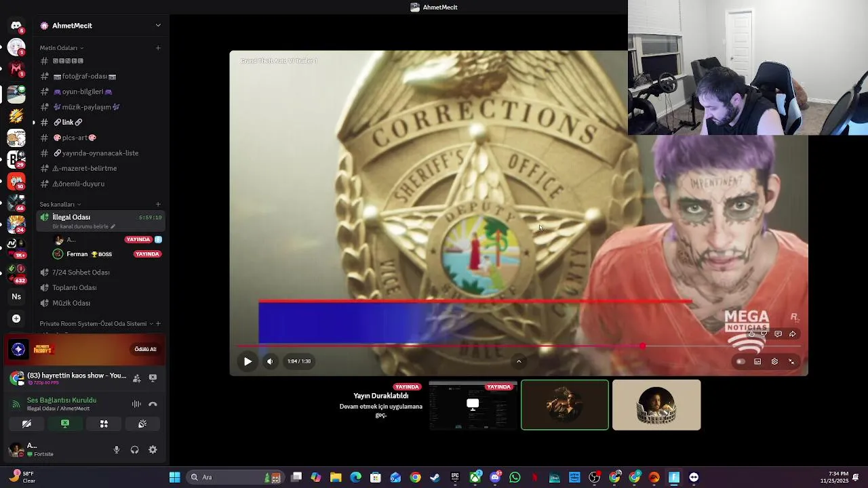
Task: Open user profile avatar panel
Action: coord(16,449)
